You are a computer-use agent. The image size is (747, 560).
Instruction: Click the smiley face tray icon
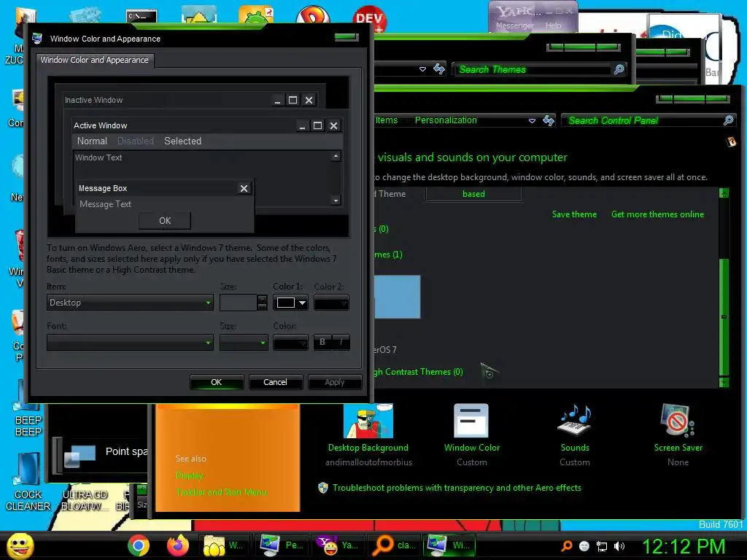(584, 546)
